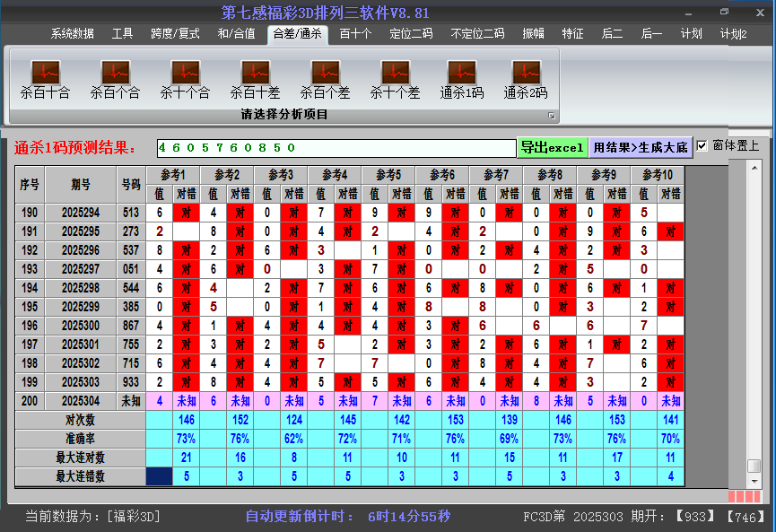Switch to the 定位二码 tab
This screenshot has height=532, width=776.
click(x=411, y=34)
